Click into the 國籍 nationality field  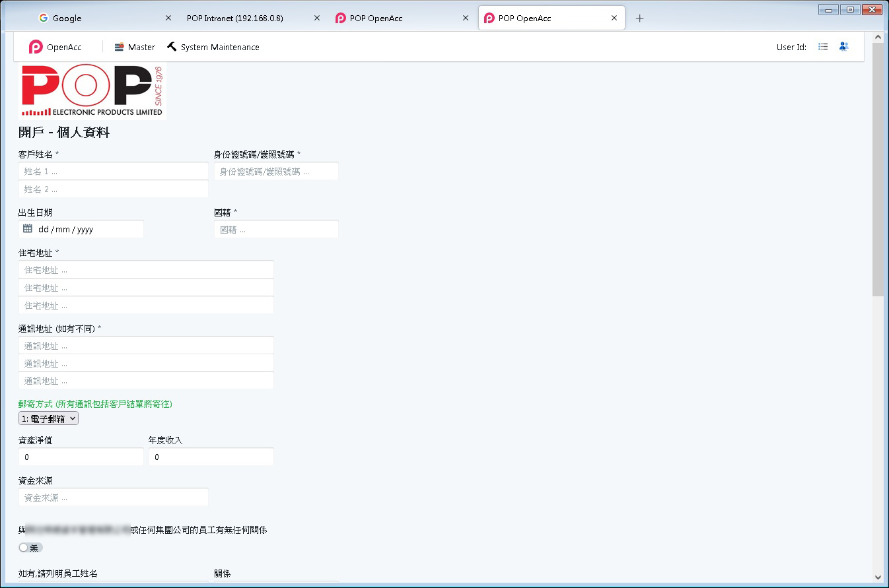[276, 230]
